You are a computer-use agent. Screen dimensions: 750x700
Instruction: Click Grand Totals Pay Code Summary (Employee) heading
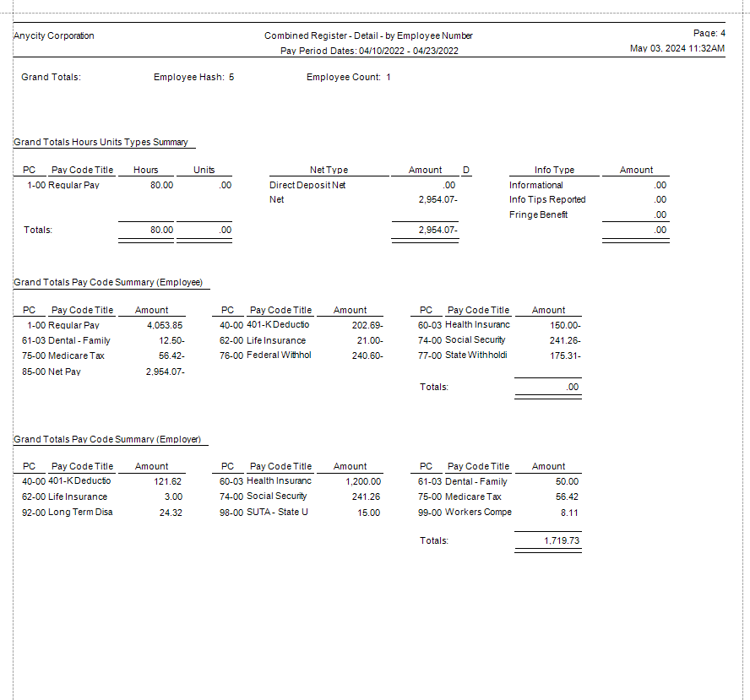pyautogui.click(x=108, y=283)
